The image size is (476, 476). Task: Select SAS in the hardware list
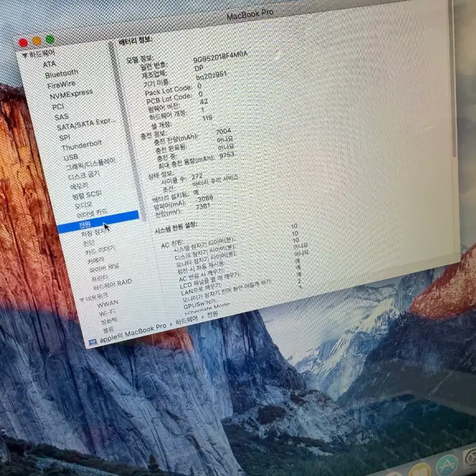click(x=61, y=117)
